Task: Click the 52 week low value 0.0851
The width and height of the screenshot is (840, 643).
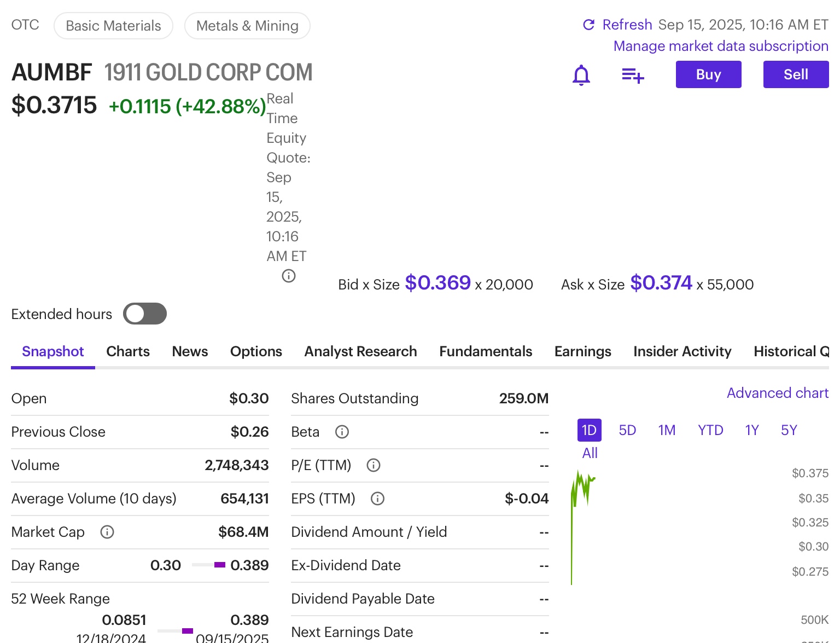Action: coord(124,620)
